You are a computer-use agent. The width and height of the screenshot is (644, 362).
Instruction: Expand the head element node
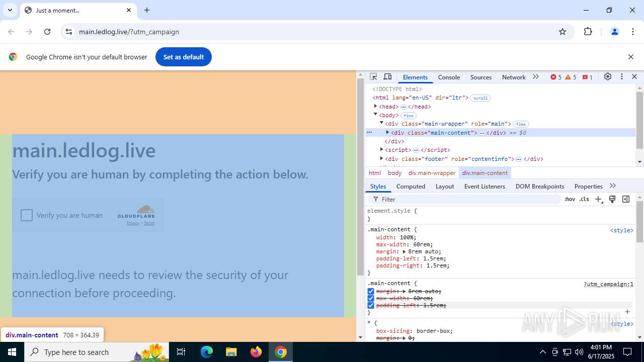(x=375, y=107)
